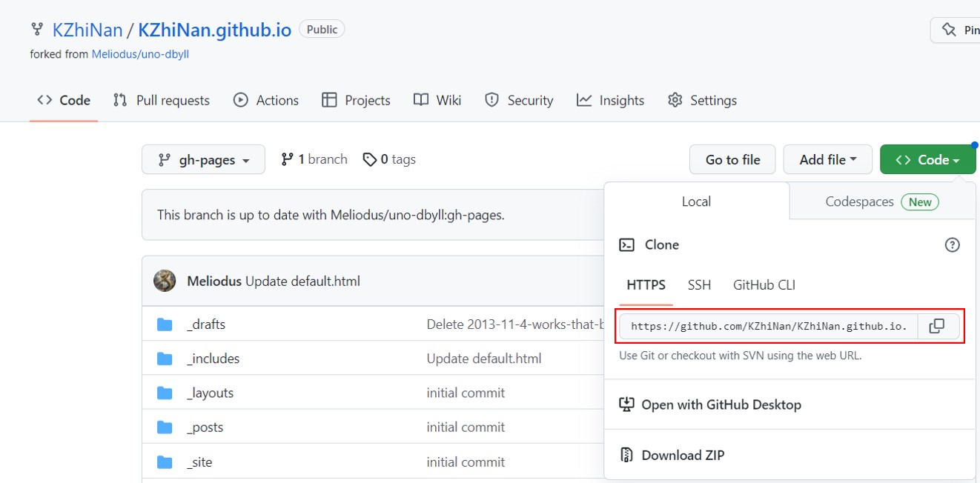Click the 0 tags link
980x483 pixels.
(x=389, y=159)
